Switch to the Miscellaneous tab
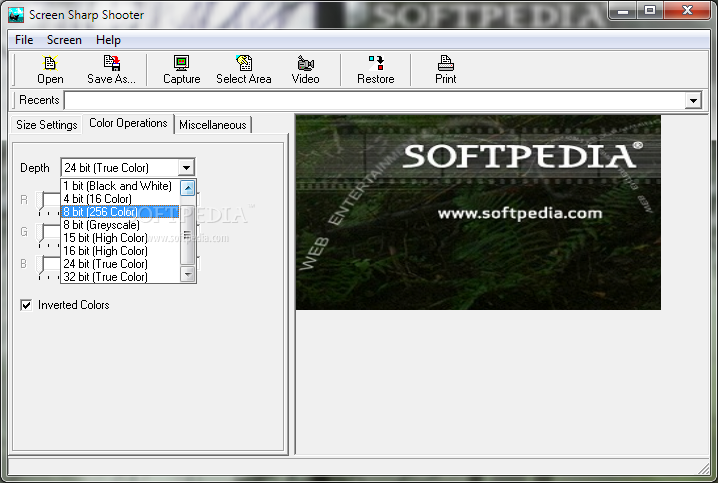The image size is (718, 483). click(213, 125)
